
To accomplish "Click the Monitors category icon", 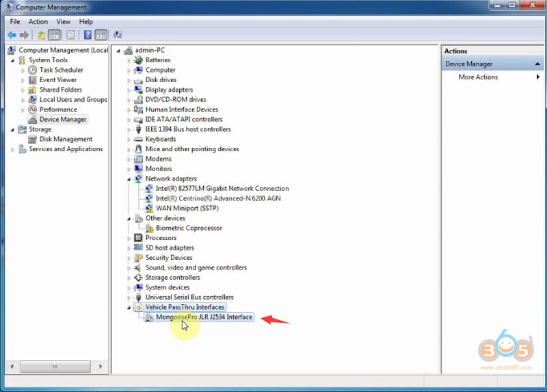I will [x=139, y=168].
